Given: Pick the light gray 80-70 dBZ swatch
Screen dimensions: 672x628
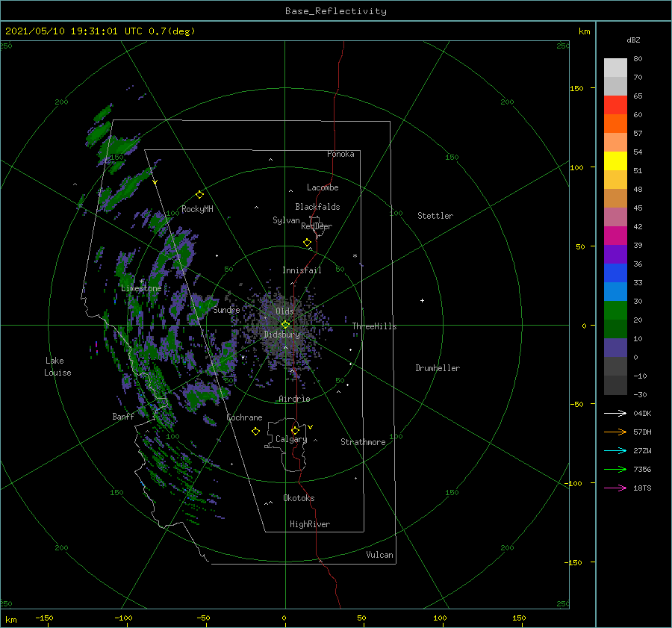Looking at the screenshot, I should coord(615,68).
